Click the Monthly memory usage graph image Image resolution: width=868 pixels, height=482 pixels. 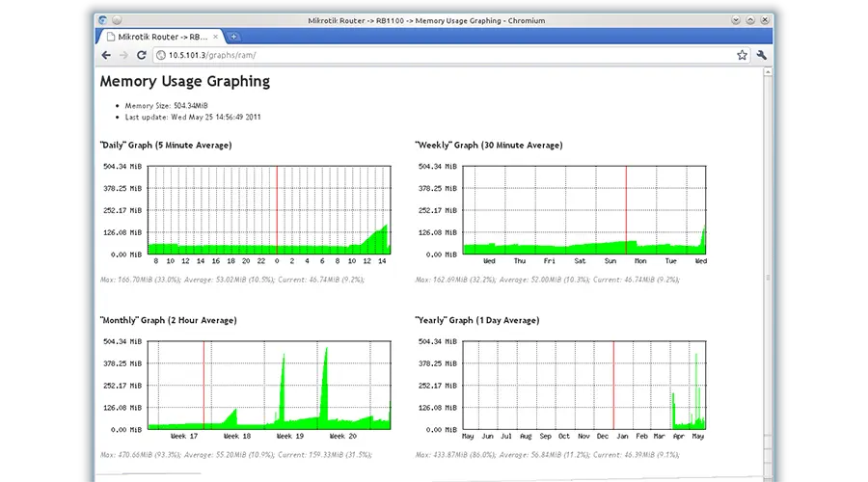click(x=246, y=389)
